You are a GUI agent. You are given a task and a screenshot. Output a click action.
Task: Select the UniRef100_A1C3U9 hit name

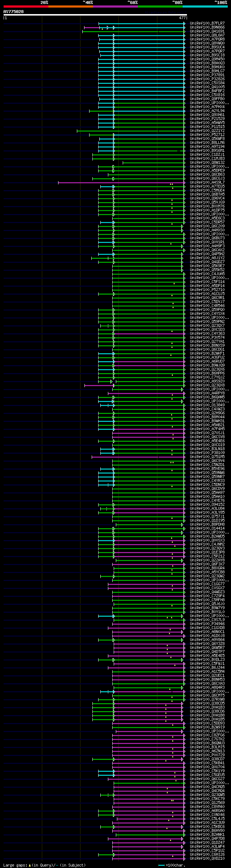[207, 822]
